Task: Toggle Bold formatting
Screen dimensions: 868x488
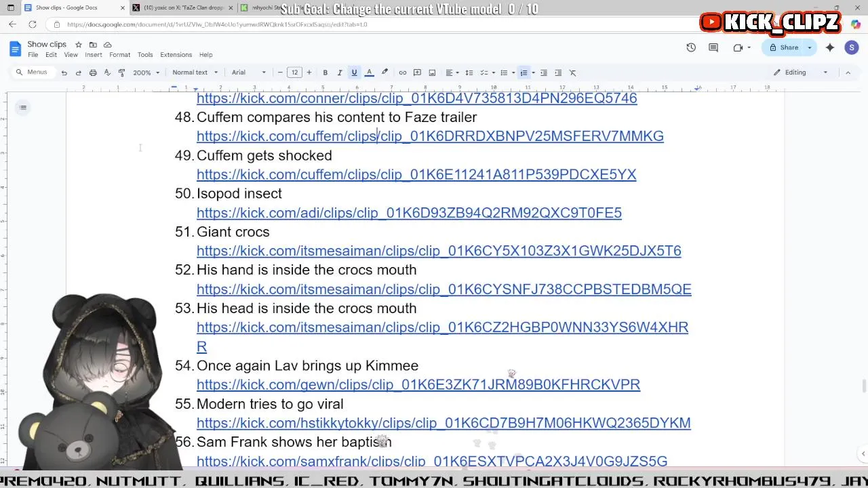Action: (325, 73)
